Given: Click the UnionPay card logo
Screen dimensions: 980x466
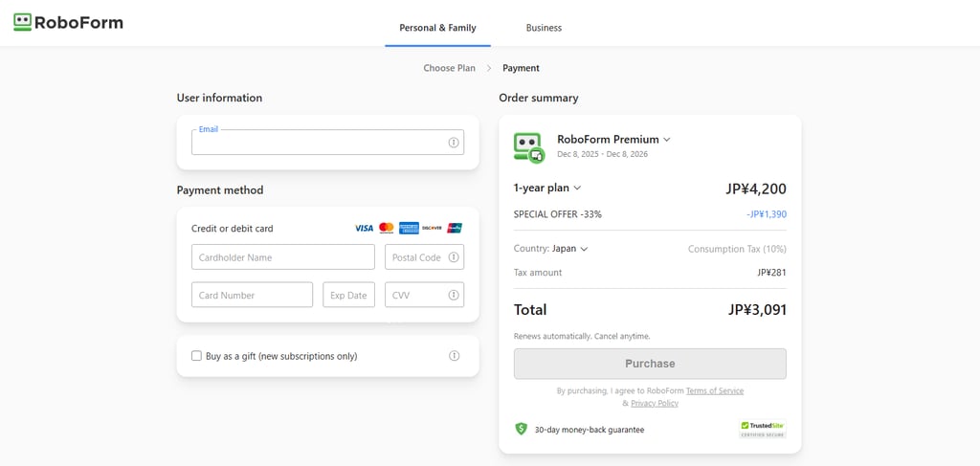Looking at the screenshot, I should [x=455, y=228].
